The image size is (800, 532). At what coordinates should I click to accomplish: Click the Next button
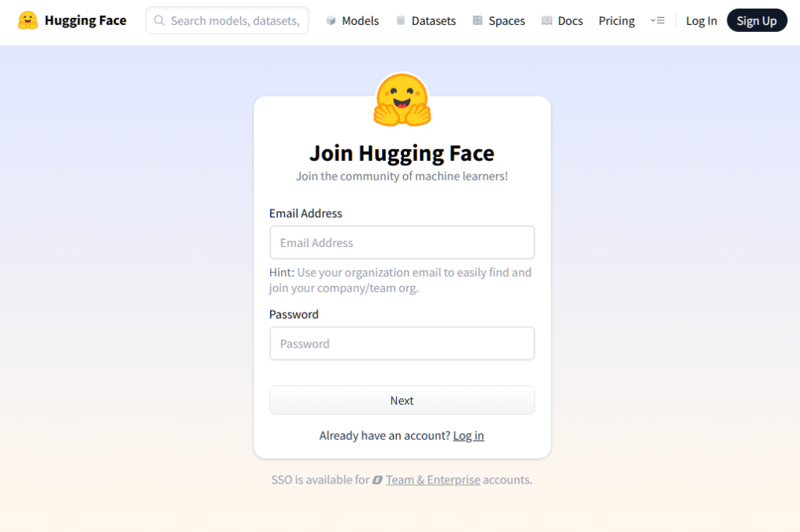pyautogui.click(x=402, y=401)
